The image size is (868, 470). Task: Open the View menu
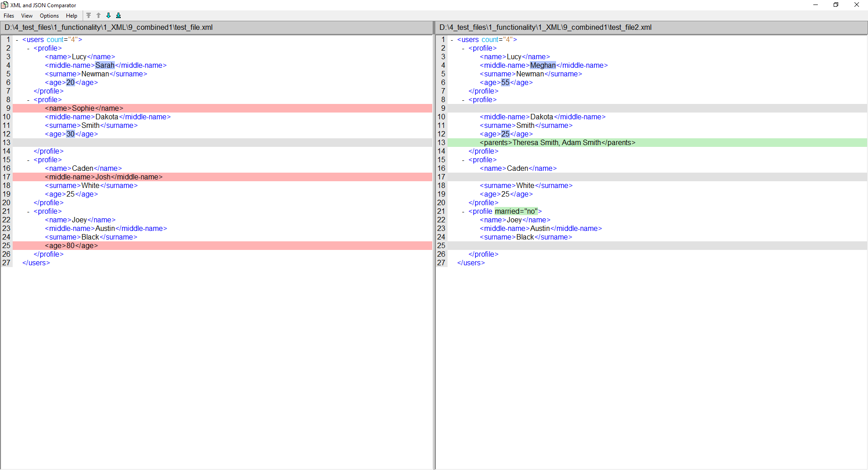27,16
